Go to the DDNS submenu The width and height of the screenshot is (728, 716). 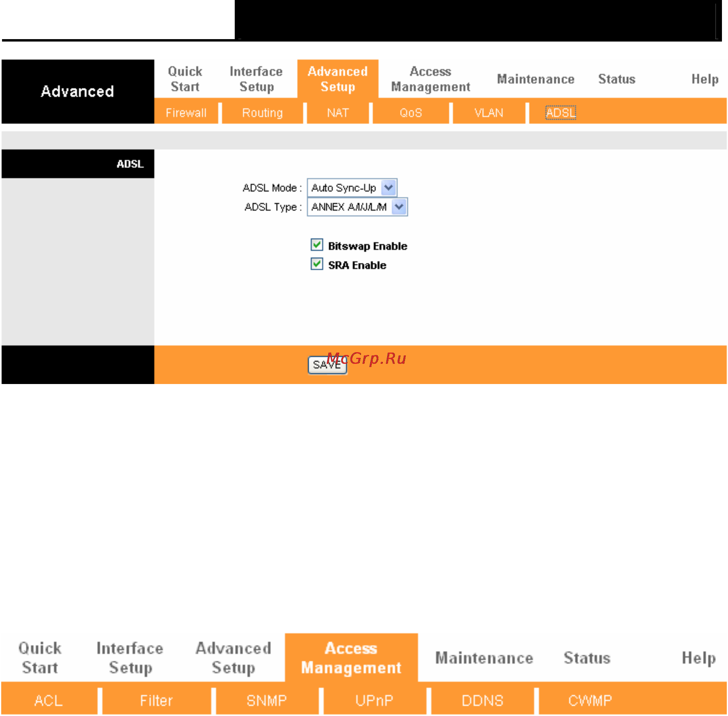click(x=482, y=701)
